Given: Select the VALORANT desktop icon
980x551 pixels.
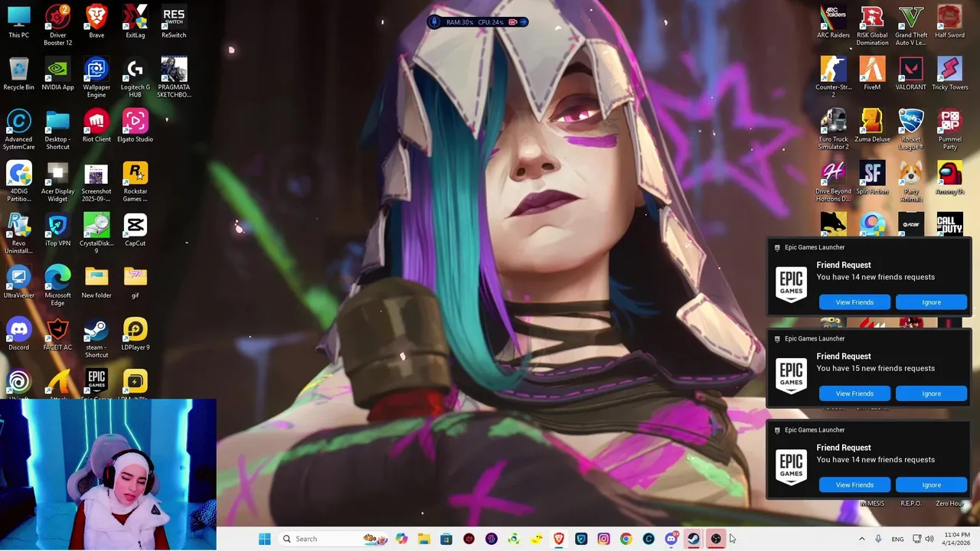Looking at the screenshot, I should coord(911,74).
